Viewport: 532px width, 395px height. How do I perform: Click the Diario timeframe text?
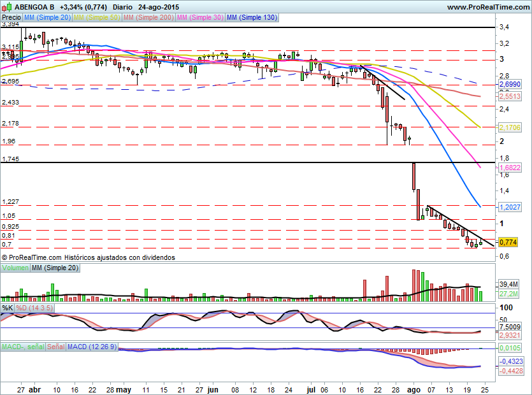122,7
